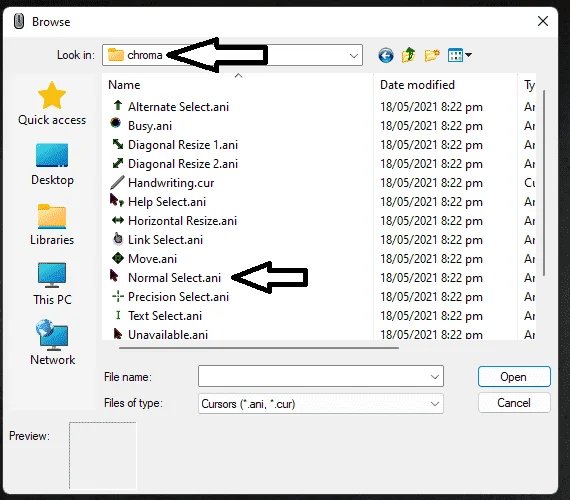
Task: Click the Browse dialog title icon
Action: point(19,21)
